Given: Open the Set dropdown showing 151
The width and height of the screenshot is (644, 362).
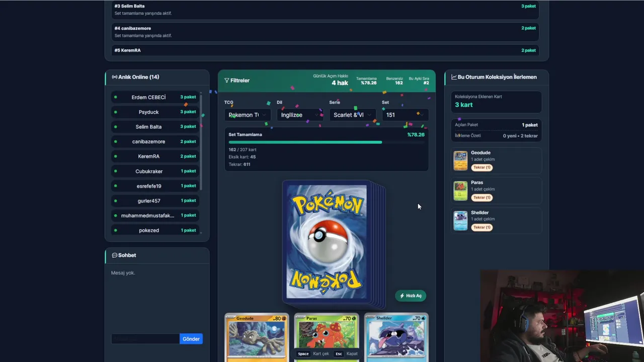Looking at the screenshot, I should [x=405, y=115].
